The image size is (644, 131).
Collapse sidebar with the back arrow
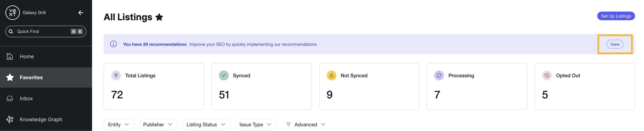coord(80,12)
